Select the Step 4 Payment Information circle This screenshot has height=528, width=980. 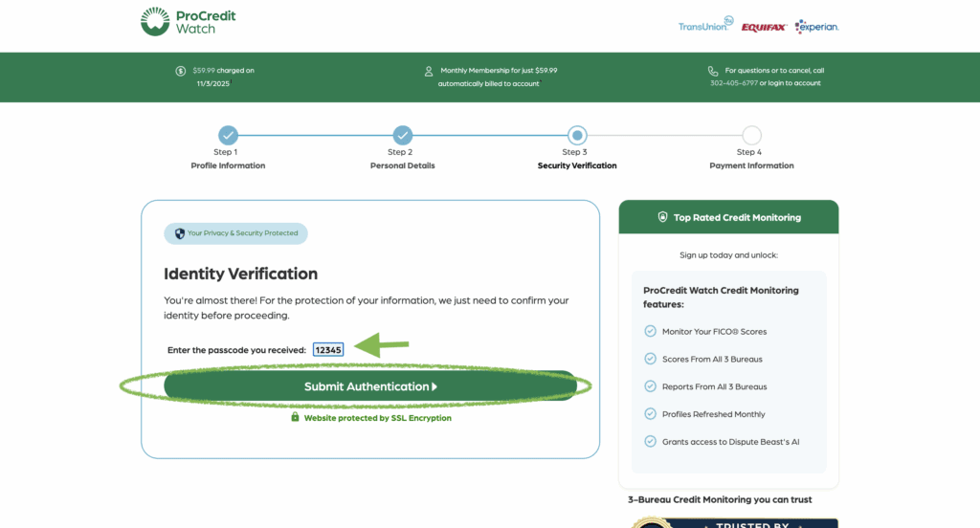click(x=751, y=135)
